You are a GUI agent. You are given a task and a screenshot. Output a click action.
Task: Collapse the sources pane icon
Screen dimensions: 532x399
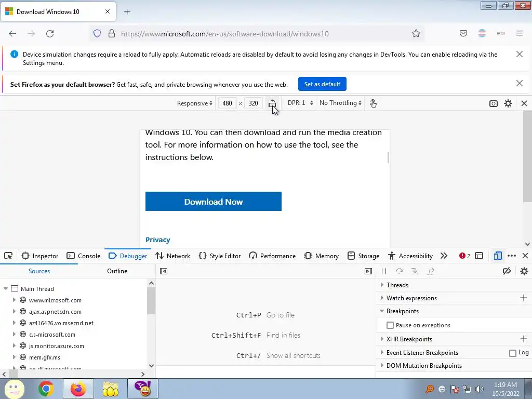(164, 271)
